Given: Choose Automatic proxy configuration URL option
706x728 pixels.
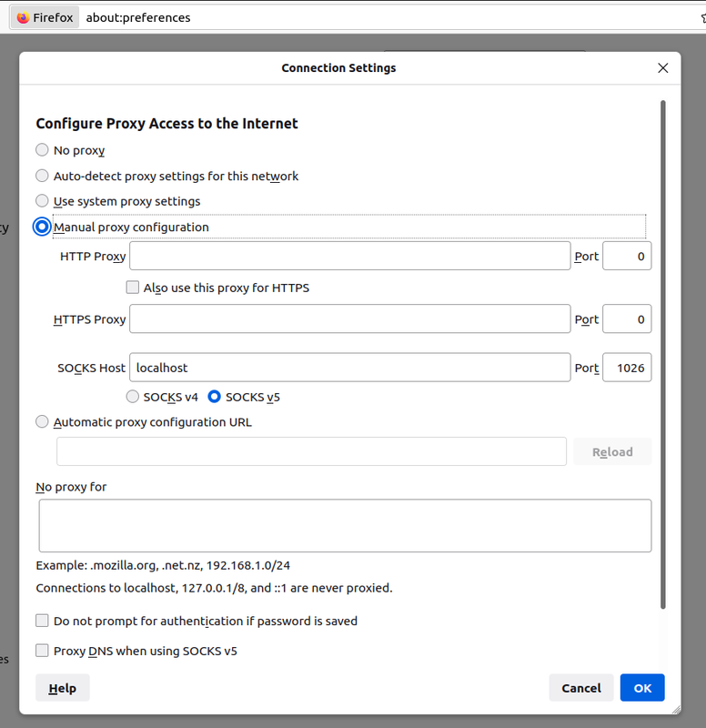Looking at the screenshot, I should point(42,421).
